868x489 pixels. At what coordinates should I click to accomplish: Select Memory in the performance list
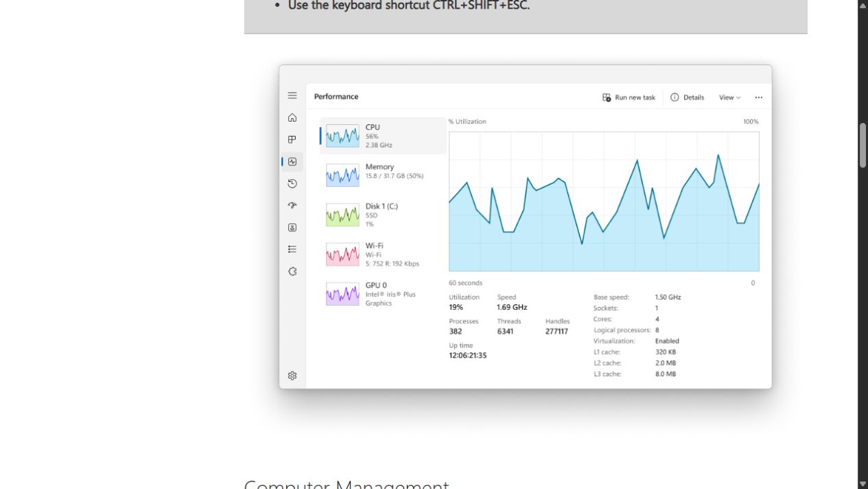[383, 175]
